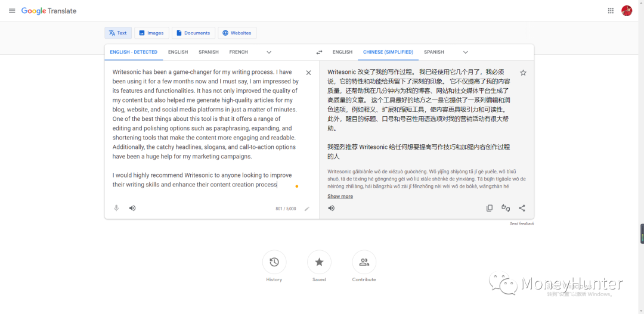Image resolution: width=644 pixels, height=314 pixels.
Task: Choose Spanish as source language
Action: 209,52
